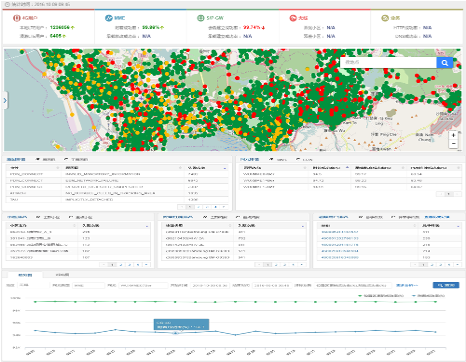Switch to the second tab above the trend chart

click(x=62, y=275)
